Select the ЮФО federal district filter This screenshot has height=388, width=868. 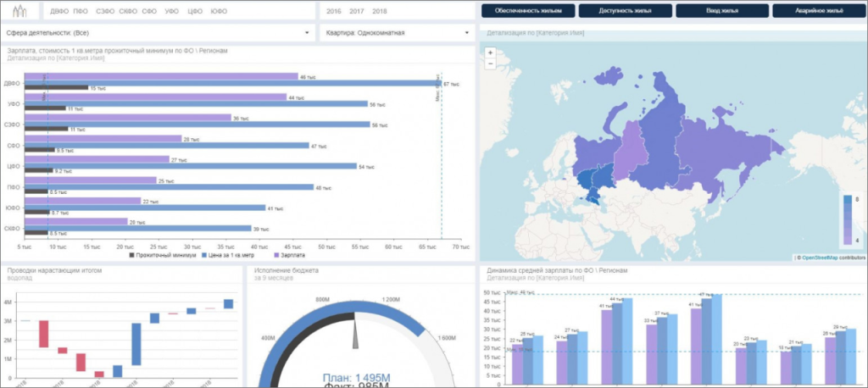[x=218, y=11]
